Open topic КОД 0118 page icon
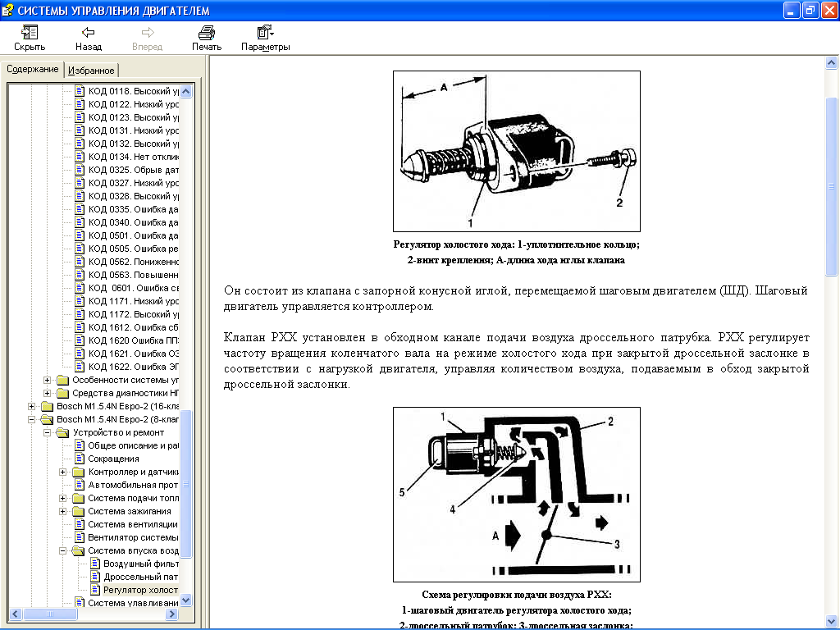Viewport: 840px width, 630px height. pyautogui.click(x=80, y=91)
